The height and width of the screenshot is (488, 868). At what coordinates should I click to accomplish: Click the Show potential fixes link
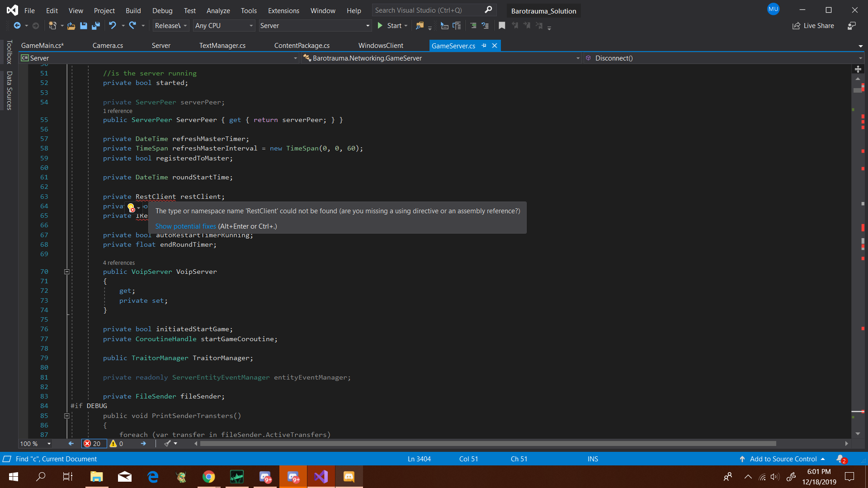point(185,226)
